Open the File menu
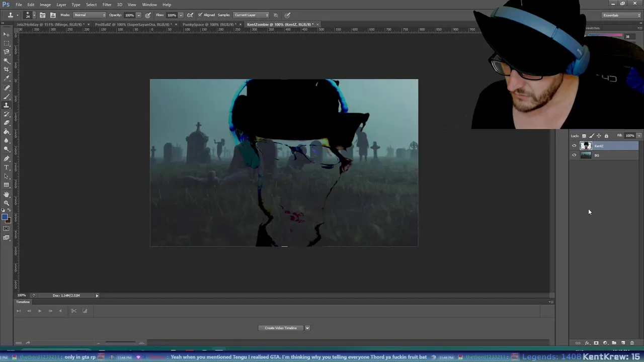Image resolution: width=644 pixels, height=362 pixels. 19,5
